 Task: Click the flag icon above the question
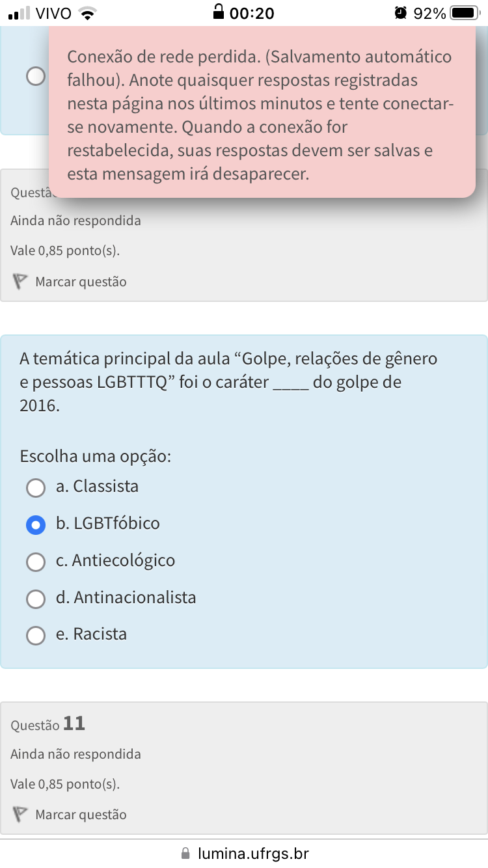pos(20,282)
